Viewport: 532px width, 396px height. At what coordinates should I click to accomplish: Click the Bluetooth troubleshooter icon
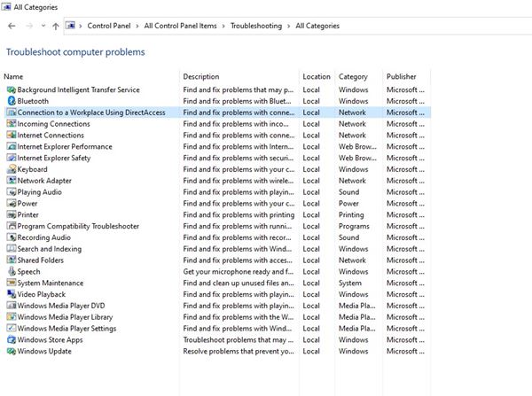(11, 102)
